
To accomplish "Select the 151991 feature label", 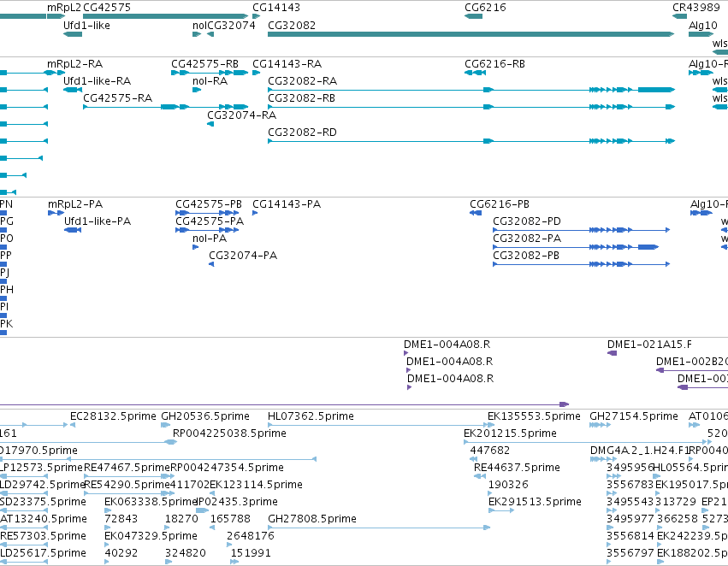I will pyautogui.click(x=251, y=553).
